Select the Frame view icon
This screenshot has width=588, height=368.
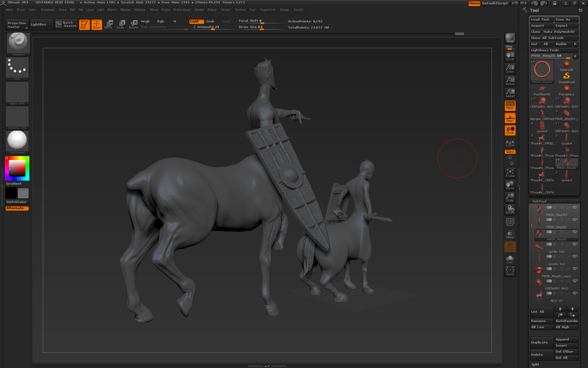[510, 173]
